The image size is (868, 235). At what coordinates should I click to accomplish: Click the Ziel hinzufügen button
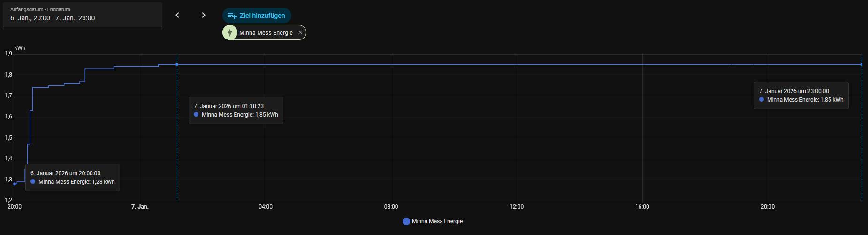(x=257, y=16)
